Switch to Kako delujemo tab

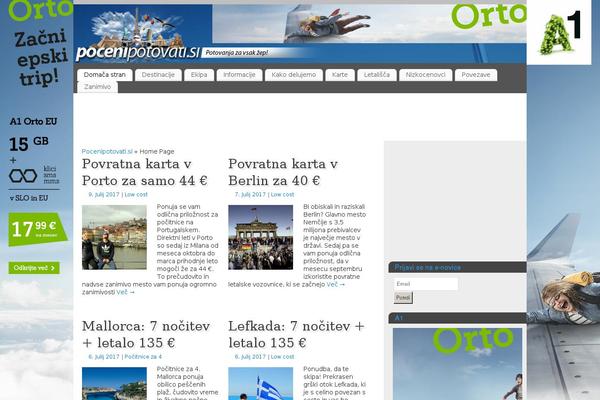click(x=294, y=75)
